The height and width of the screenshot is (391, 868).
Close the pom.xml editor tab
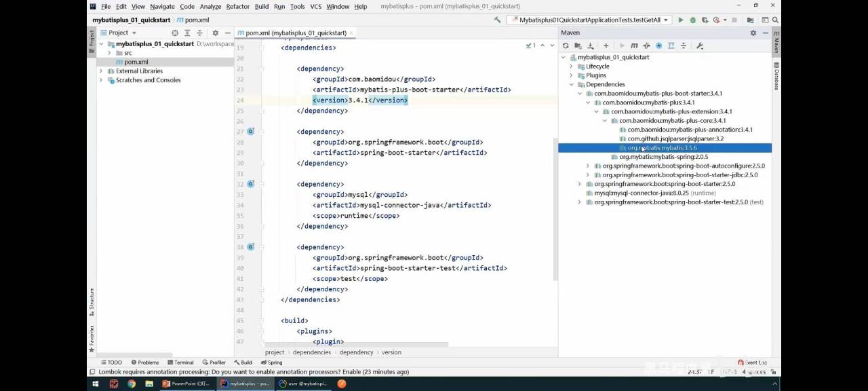[x=351, y=33]
